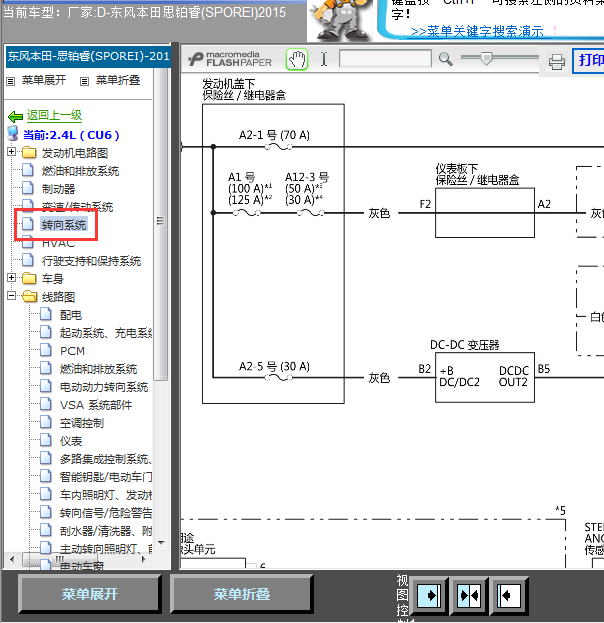Click the FlashPaper logo
This screenshot has height=623, width=604.
point(230,59)
